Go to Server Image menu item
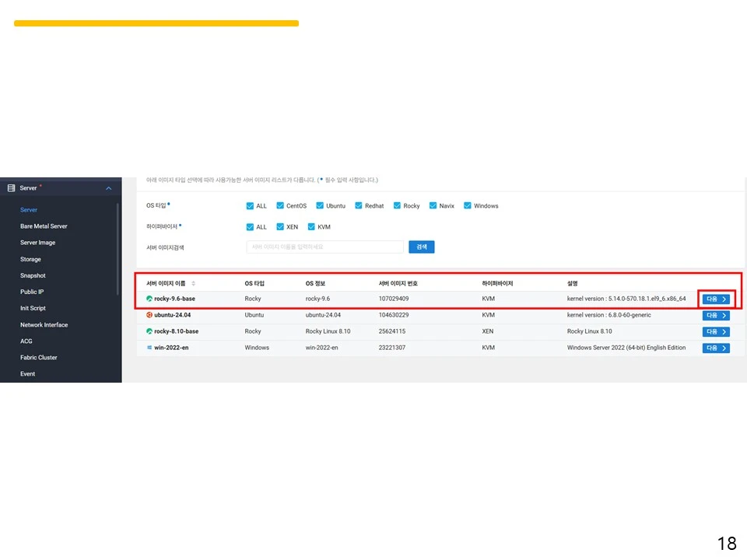The width and height of the screenshot is (747, 560). click(37, 243)
